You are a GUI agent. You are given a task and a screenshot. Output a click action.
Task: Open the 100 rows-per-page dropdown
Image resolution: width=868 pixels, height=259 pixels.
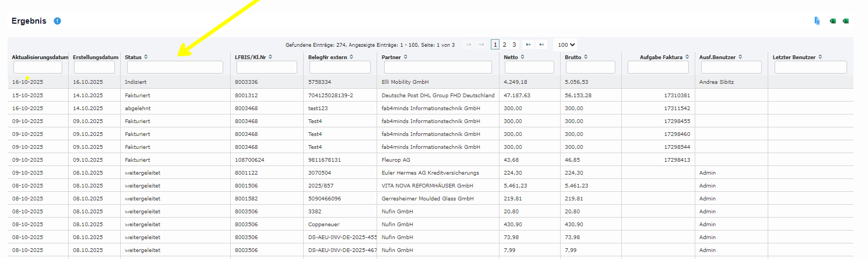click(x=566, y=45)
